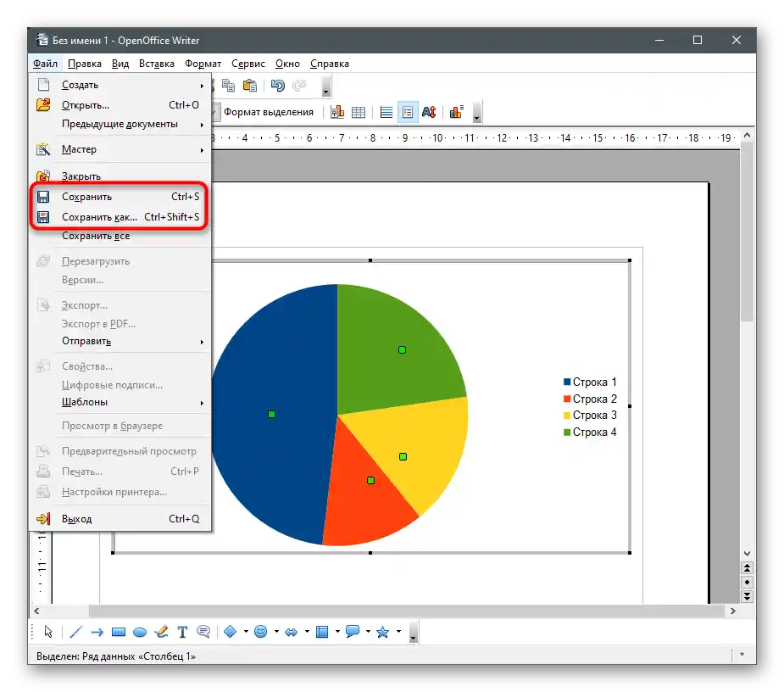
Task: Expand the standard toolbar overflow arrow
Action: click(x=326, y=86)
